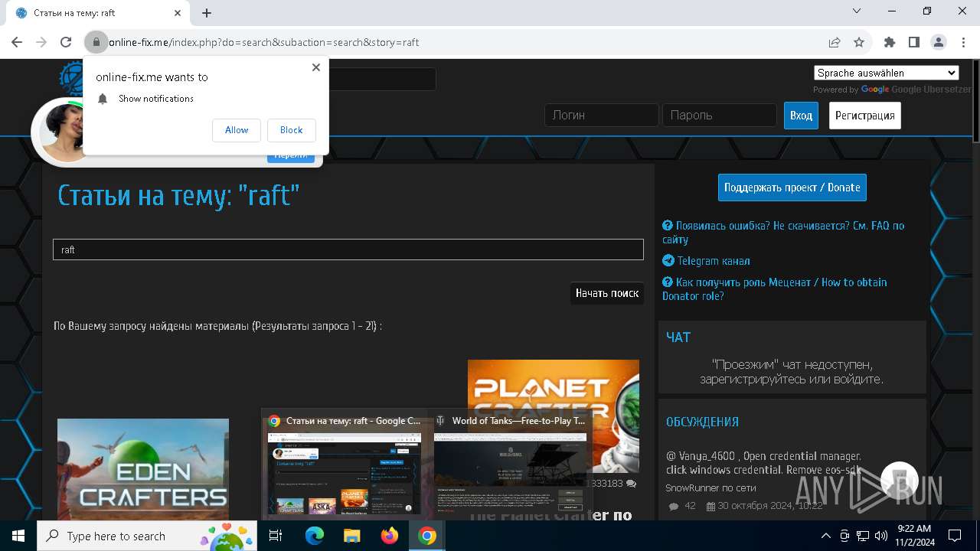980x551 pixels.
Task: Share this page using the share icon
Action: click(x=835, y=42)
